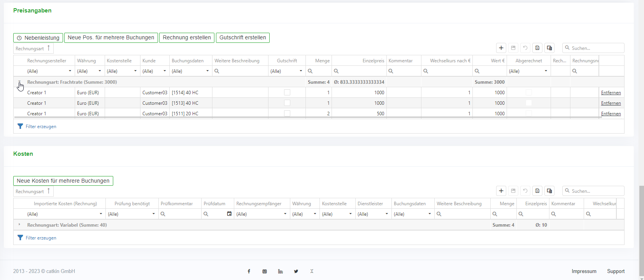644x280 pixels.
Task: Open column chooser in Kosten toolbar
Action: pyautogui.click(x=549, y=191)
